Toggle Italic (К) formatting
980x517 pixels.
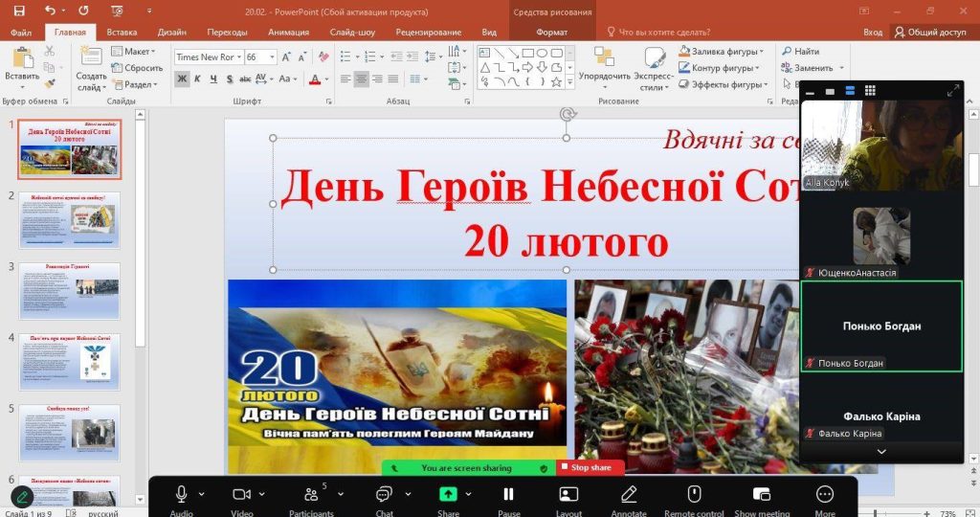click(x=197, y=79)
